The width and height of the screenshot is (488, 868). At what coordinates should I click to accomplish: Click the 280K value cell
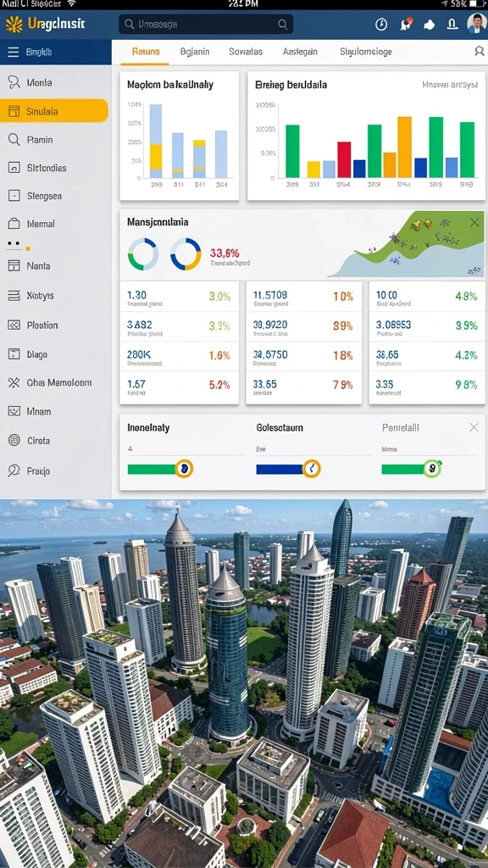coord(138,354)
